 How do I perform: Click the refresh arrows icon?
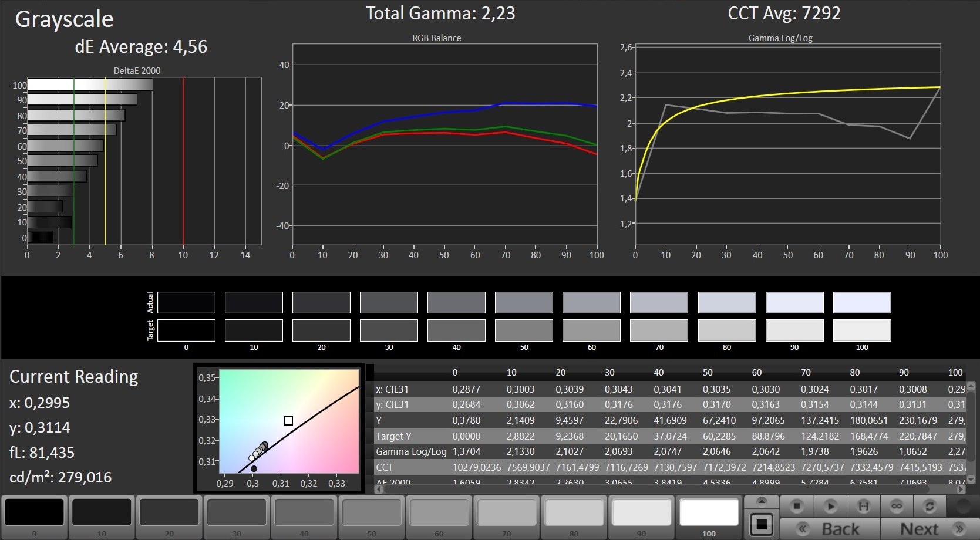point(930,506)
